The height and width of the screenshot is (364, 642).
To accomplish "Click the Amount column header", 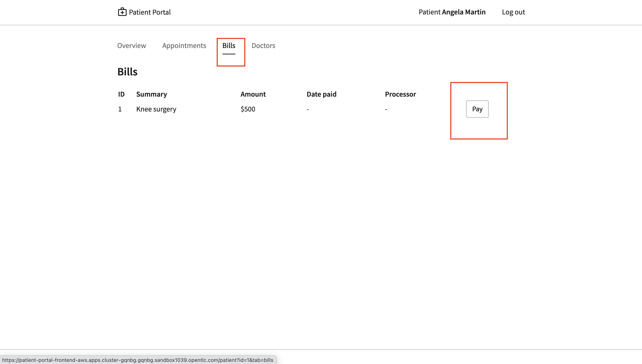I will pyautogui.click(x=253, y=94).
